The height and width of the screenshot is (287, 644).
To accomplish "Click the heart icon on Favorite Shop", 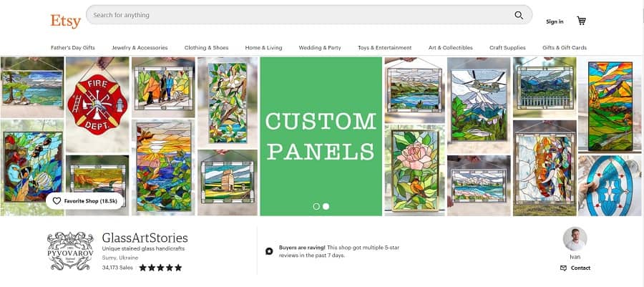I will pos(57,201).
